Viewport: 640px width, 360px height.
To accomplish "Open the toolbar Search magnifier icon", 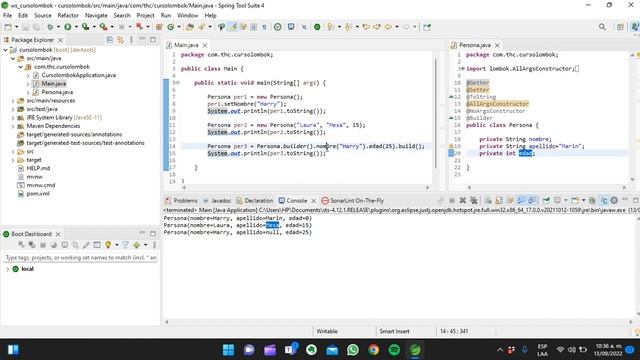I will click(602, 27).
